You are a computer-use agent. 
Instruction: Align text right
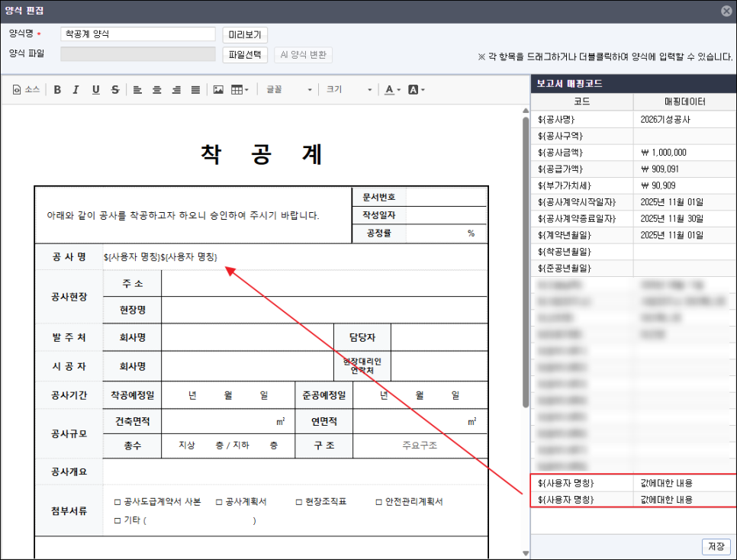(x=176, y=90)
